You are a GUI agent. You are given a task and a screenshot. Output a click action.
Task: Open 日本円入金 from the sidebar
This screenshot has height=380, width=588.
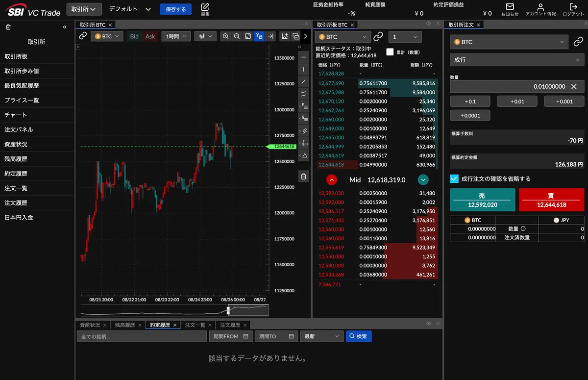tap(37, 217)
